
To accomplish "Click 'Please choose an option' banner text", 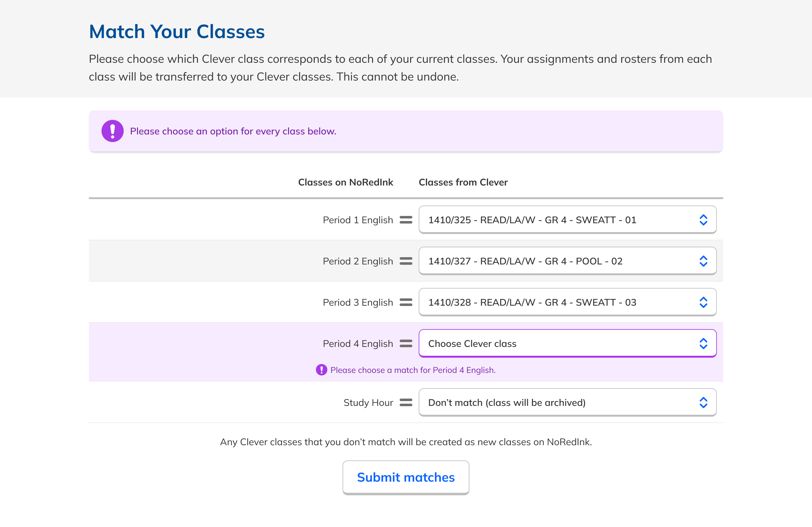I will coord(233,131).
